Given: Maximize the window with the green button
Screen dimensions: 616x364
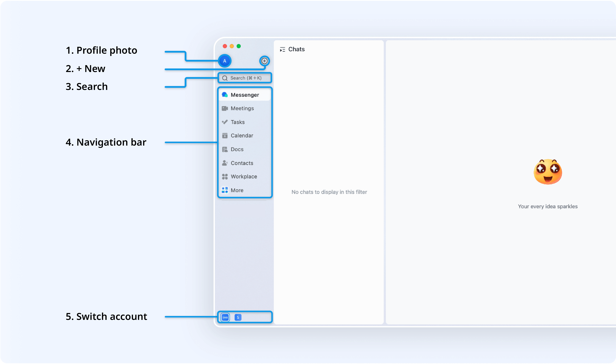Looking at the screenshot, I should click(x=239, y=46).
